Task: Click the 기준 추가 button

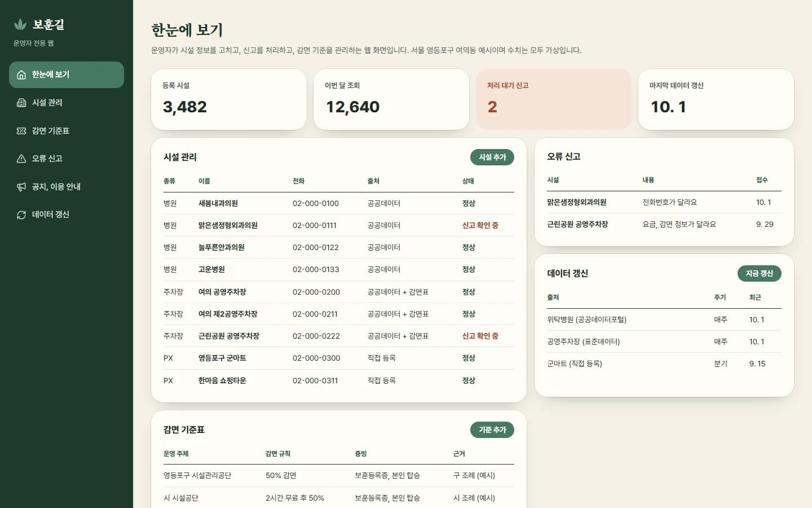Action: [492, 430]
